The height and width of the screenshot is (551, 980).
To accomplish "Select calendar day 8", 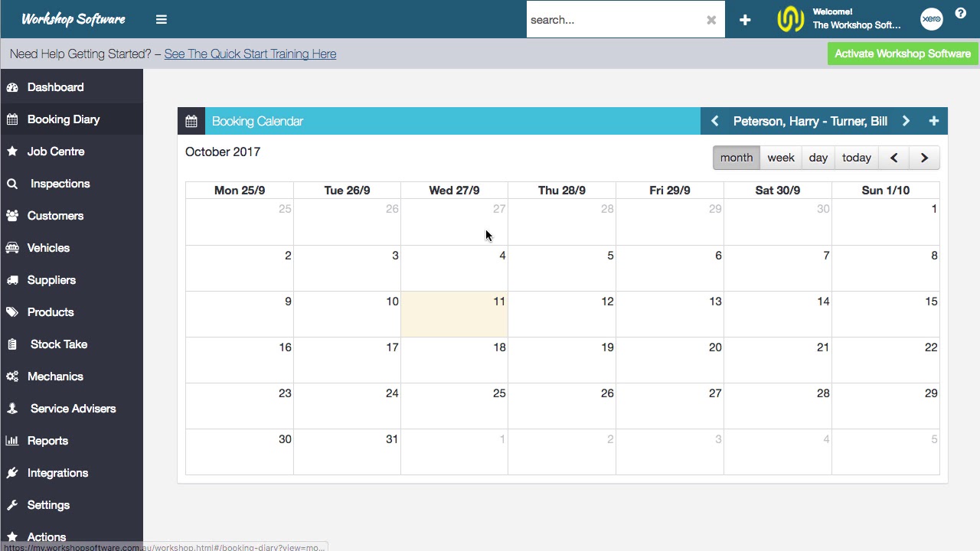I will [x=886, y=268].
